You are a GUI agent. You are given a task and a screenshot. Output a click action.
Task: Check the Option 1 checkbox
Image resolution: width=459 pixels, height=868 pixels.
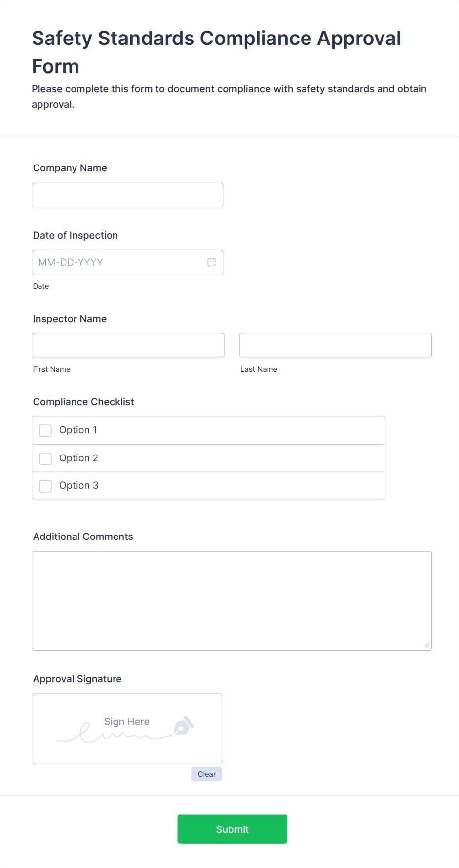pyautogui.click(x=46, y=431)
